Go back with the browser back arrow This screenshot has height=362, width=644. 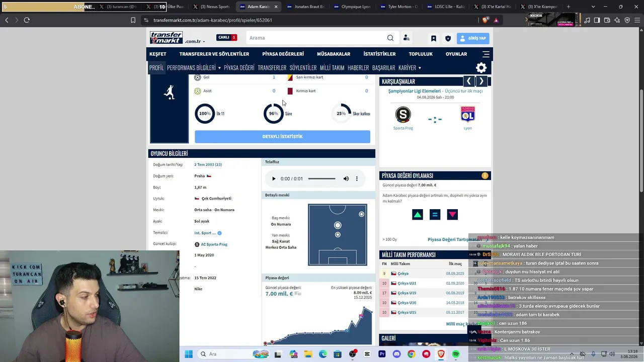tap(7, 20)
